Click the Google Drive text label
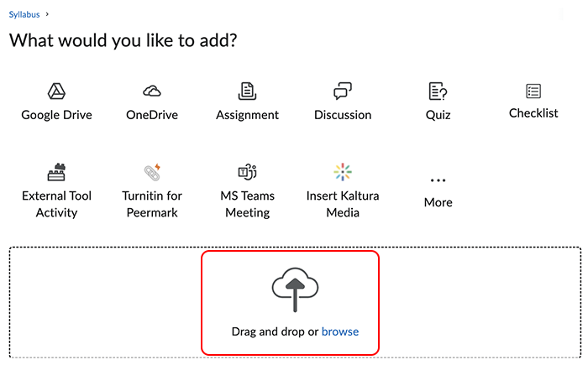The width and height of the screenshot is (588, 365). (57, 115)
